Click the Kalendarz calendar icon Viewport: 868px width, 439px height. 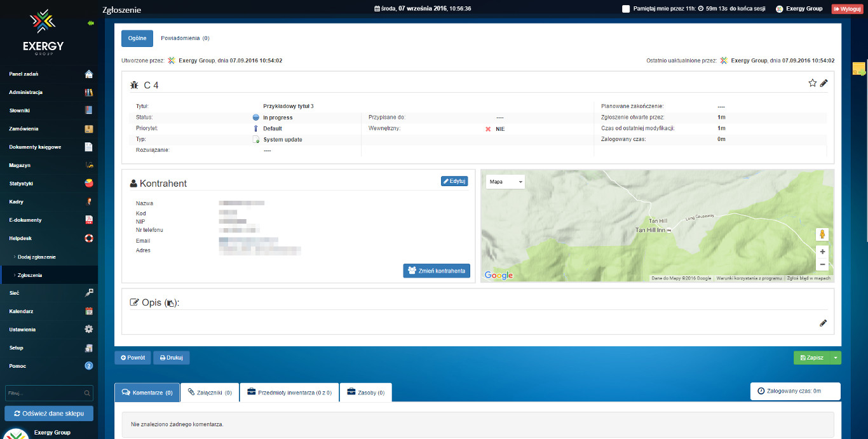coord(89,311)
